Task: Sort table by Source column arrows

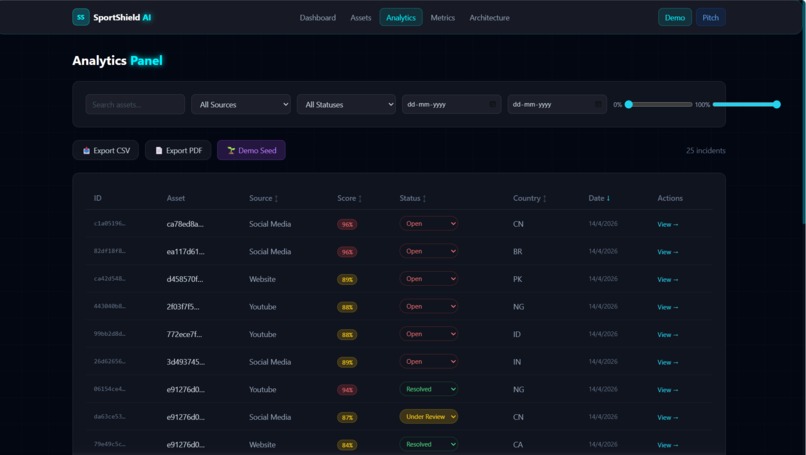Action: [x=277, y=198]
